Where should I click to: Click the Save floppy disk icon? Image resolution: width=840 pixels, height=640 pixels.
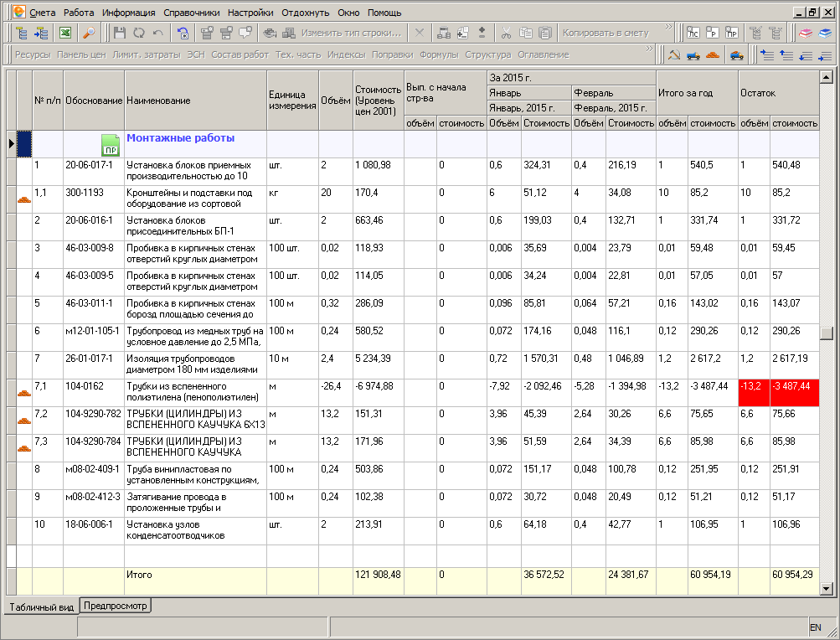pos(120,34)
